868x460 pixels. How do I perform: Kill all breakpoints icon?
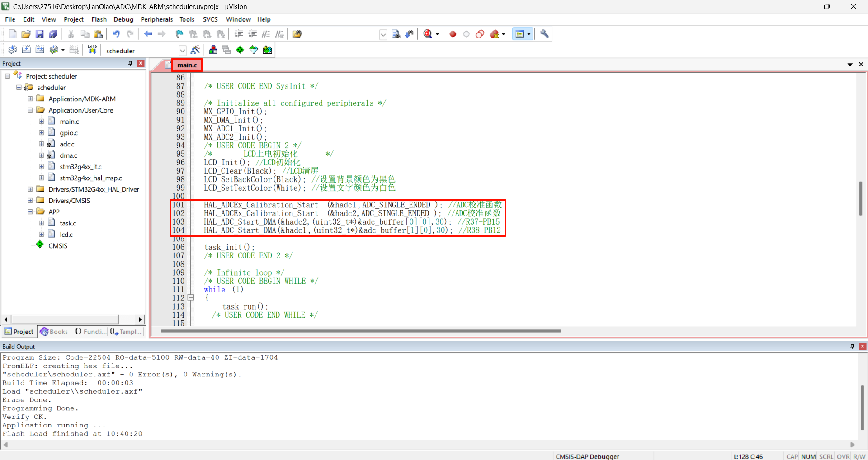point(495,34)
